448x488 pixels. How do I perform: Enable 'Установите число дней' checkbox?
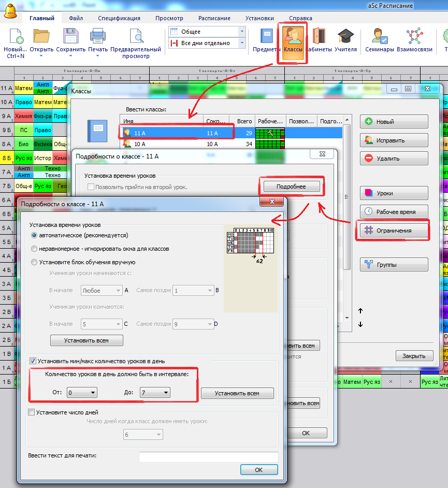32,412
